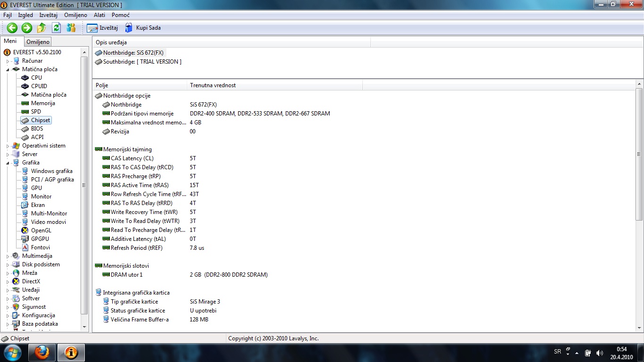This screenshot has height=362, width=644.
Task: Switch to the Meni tab
Action: [x=10, y=41]
